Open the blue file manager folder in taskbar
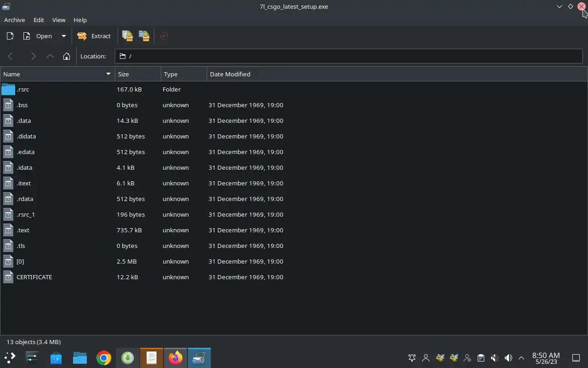588x368 pixels. tap(80, 357)
